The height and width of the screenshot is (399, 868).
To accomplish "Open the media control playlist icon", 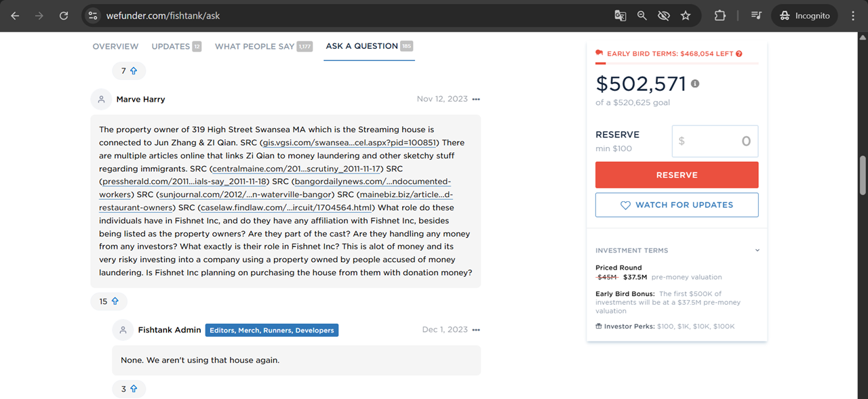I will coord(756,16).
